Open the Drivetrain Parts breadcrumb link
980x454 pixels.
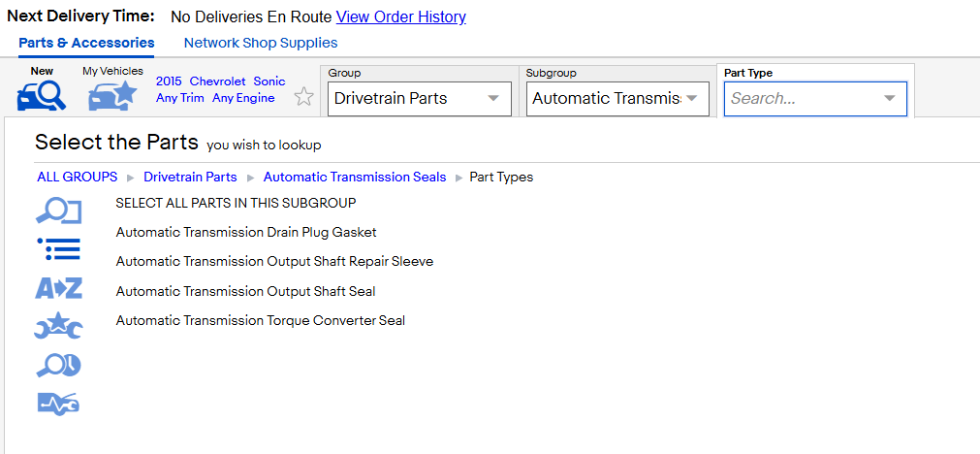coord(191,177)
